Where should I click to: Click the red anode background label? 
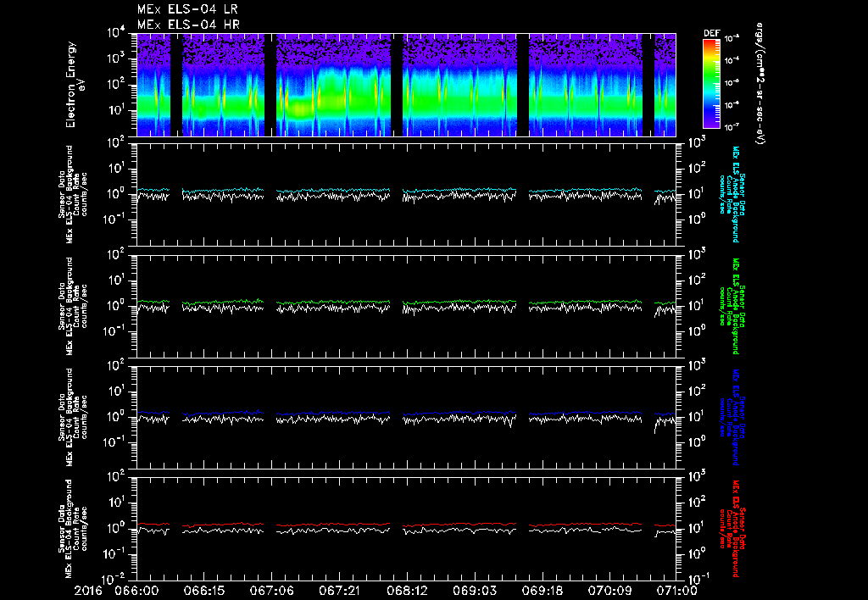tap(733, 529)
